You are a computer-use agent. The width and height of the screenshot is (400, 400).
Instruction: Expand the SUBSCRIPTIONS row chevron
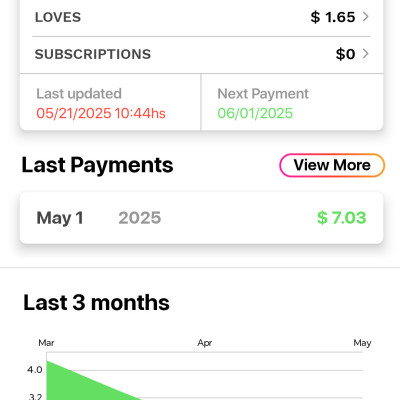tap(366, 54)
